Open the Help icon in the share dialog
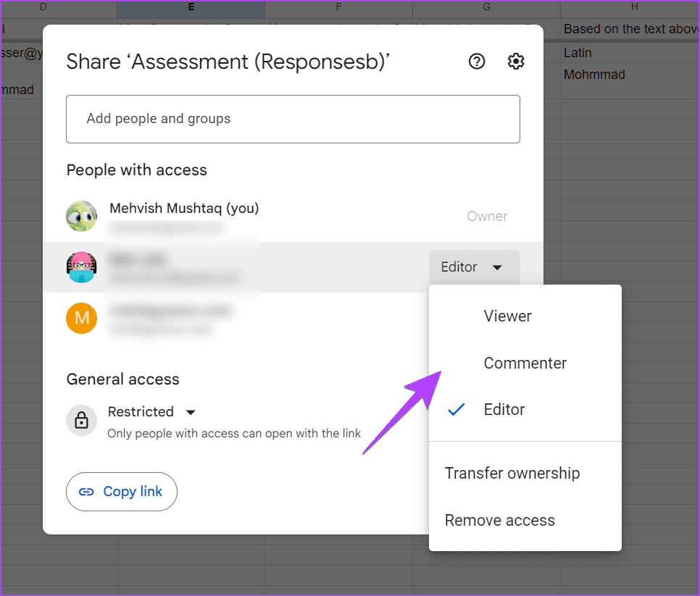This screenshot has width=700, height=596. point(476,62)
